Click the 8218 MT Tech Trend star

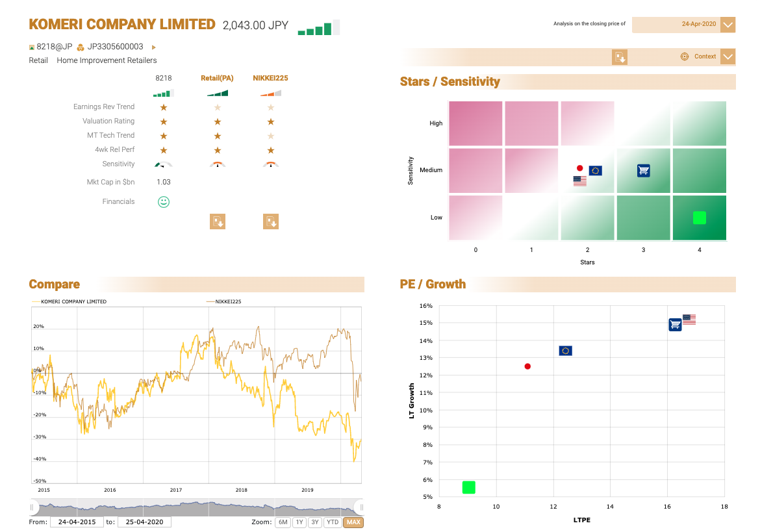(164, 136)
